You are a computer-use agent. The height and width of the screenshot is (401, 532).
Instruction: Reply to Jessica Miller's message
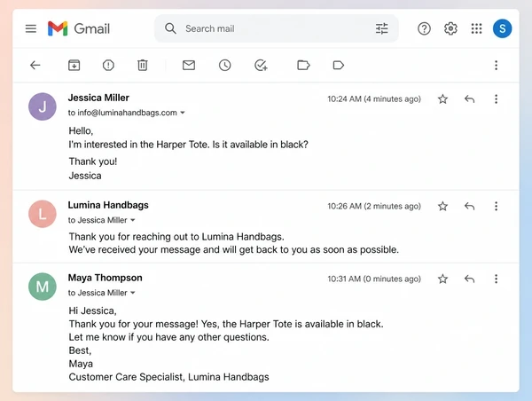(469, 98)
